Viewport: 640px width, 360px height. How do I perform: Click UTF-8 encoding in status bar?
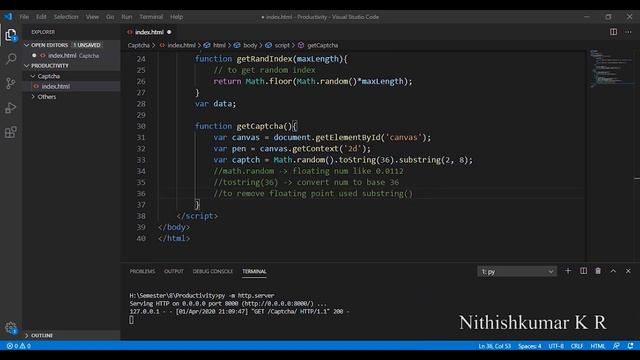coord(556,346)
